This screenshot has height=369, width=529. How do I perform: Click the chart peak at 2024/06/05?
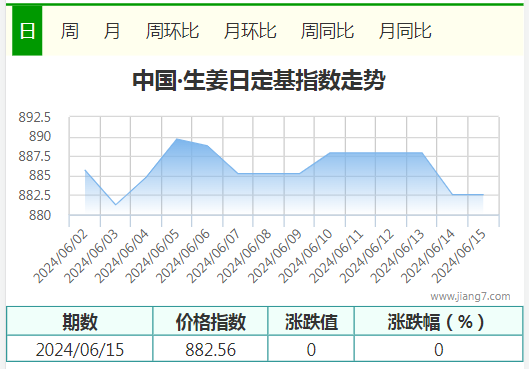[177, 139]
